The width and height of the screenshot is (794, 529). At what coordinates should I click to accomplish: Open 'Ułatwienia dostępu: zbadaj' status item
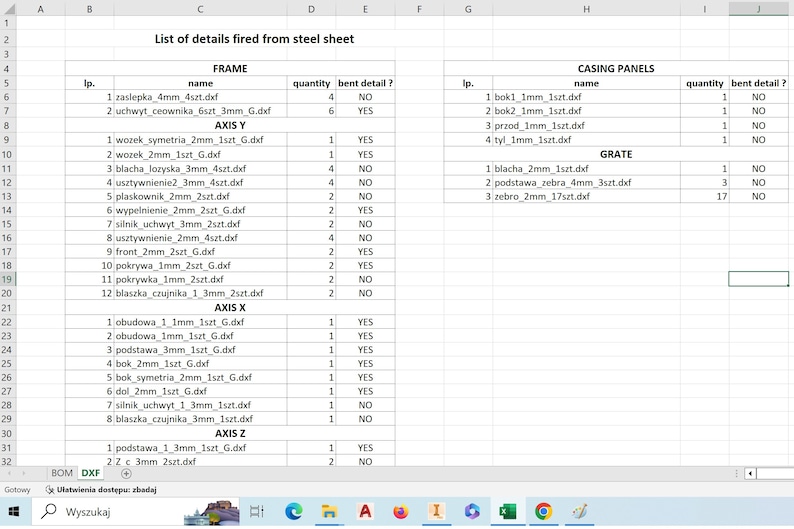[x=101, y=490]
